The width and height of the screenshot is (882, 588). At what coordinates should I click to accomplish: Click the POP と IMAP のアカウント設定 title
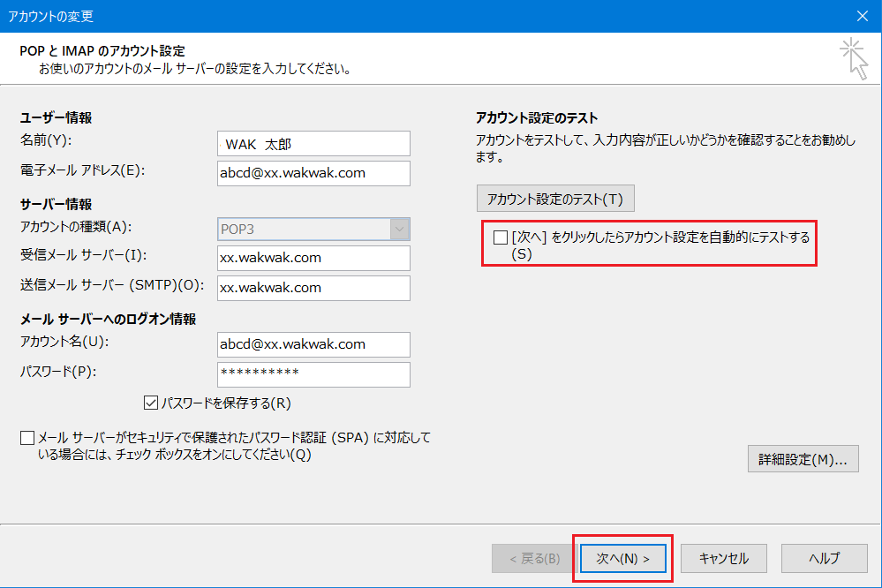click(102, 50)
